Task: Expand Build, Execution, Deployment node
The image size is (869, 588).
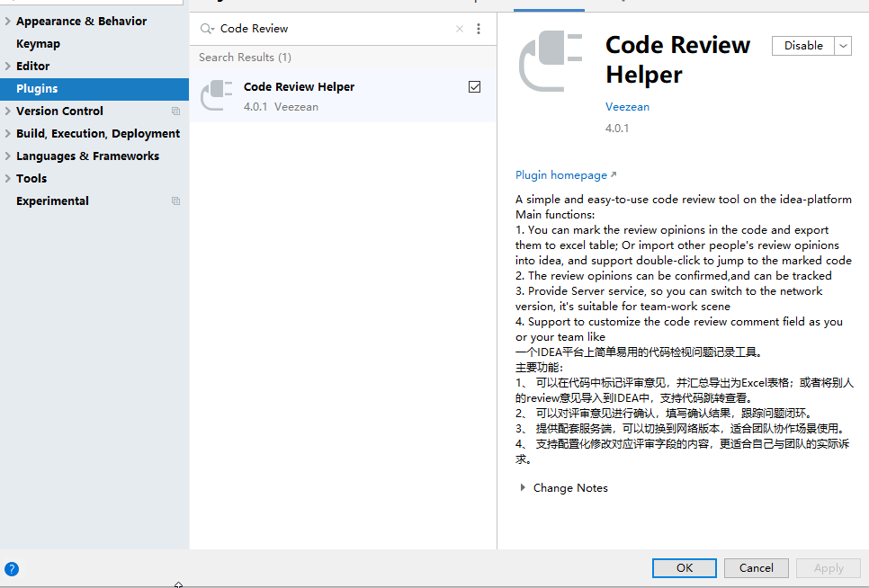Action: click(x=8, y=133)
